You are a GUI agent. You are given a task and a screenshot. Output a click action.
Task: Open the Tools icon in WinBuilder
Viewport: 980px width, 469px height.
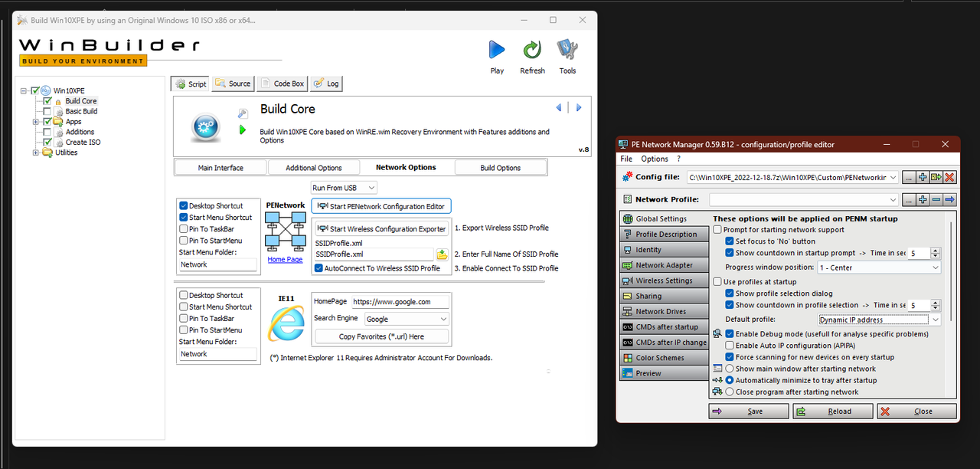[x=567, y=50]
